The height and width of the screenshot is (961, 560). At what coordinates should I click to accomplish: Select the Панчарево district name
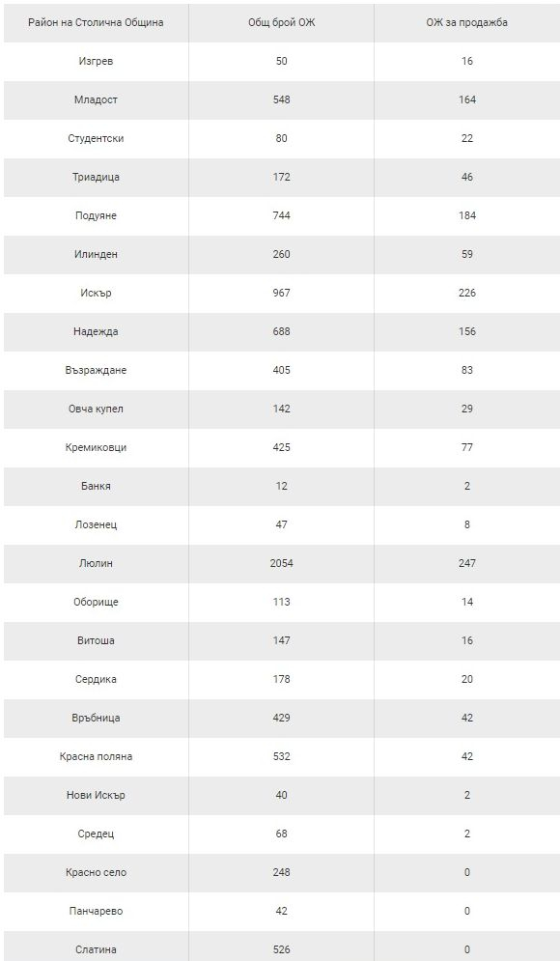pyautogui.click(x=96, y=911)
